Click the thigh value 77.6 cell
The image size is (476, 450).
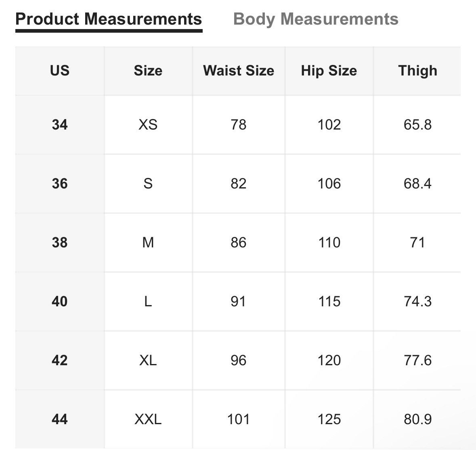[x=417, y=360]
